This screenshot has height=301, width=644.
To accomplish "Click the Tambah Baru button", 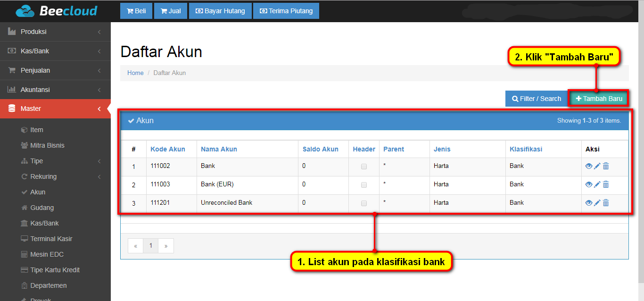I will point(599,99).
